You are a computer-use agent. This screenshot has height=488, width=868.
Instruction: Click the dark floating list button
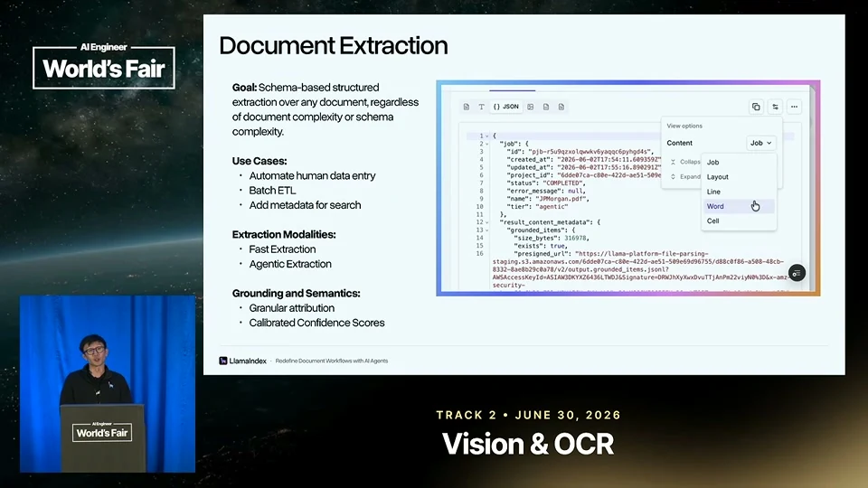click(797, 273)
